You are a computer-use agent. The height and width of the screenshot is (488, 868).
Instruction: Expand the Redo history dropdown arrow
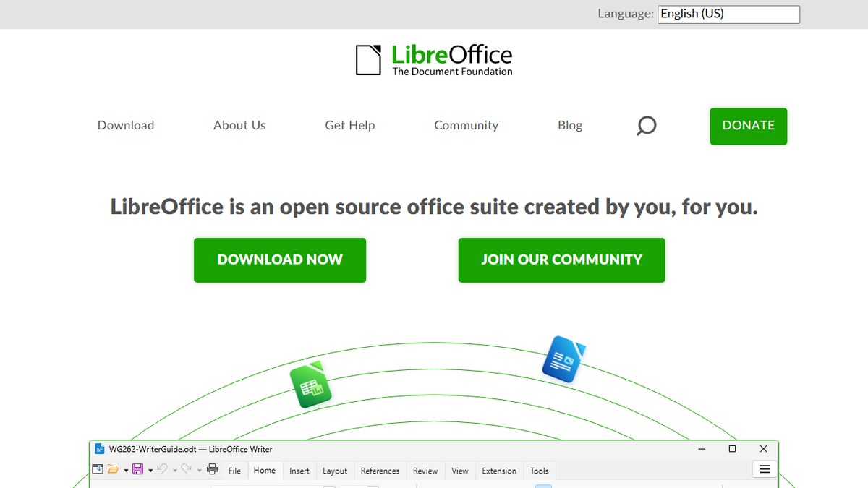tap(200, 471)
